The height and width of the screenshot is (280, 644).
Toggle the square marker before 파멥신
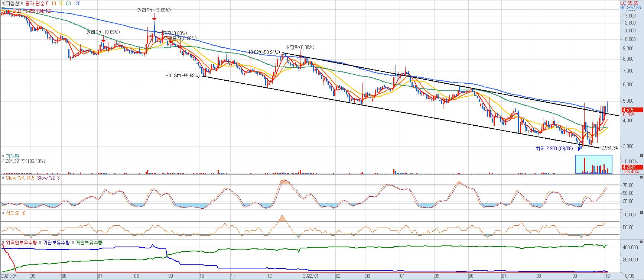(x=3, y=3)
